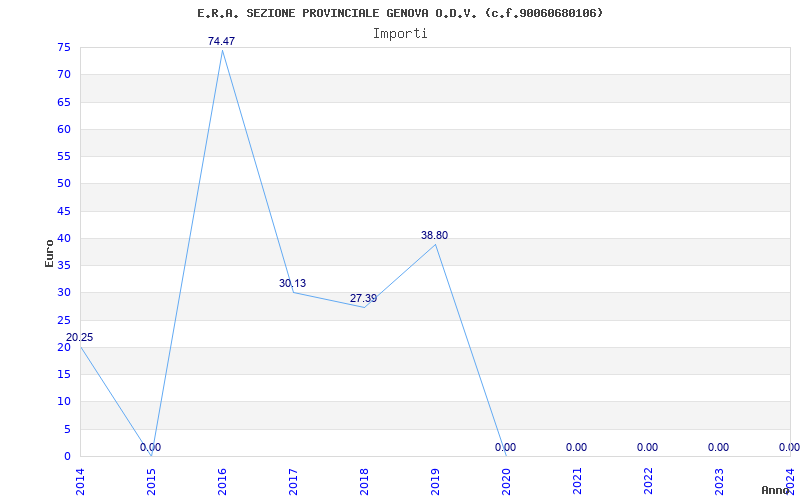This screenshot has height=500, width=800.
Task: Click the 38.80 data label for 2019
Action: (x=435, y=235)
